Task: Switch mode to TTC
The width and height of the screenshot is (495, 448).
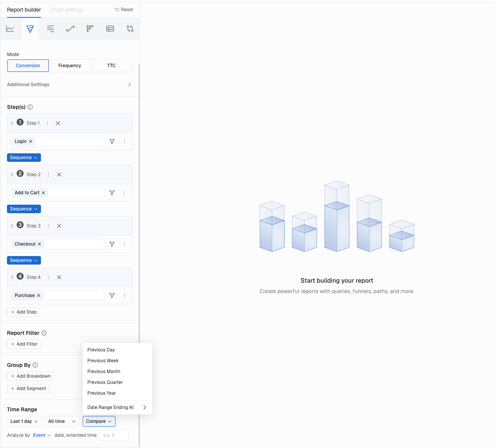Action: [x=111, y=66]
